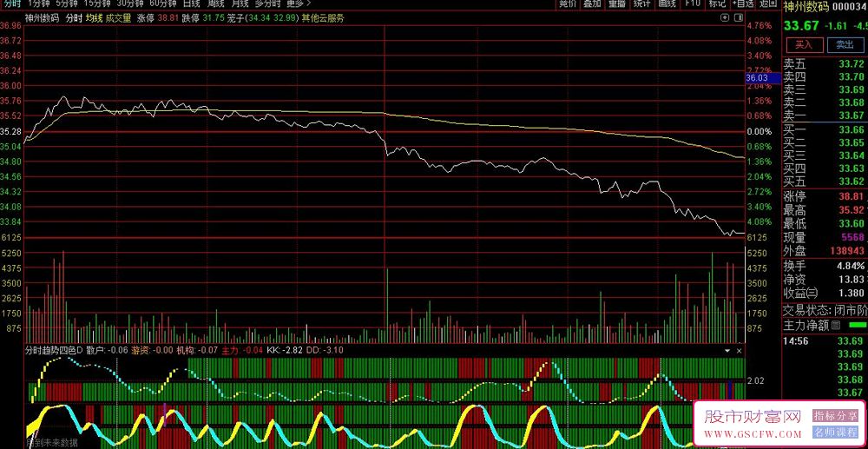
Task: Switch to 月线 monthly chart
Action: [240, 3]
